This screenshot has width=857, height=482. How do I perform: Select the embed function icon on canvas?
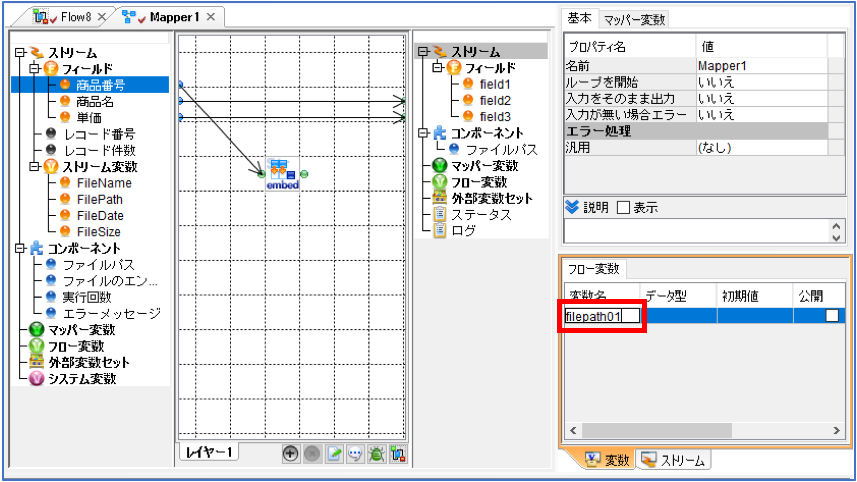pyautogui.click(x=283, y=174)
